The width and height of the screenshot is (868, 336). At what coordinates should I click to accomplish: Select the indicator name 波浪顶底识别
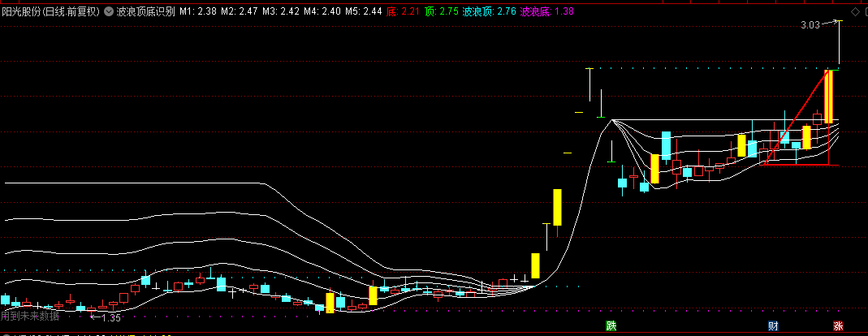click(145, 11)
